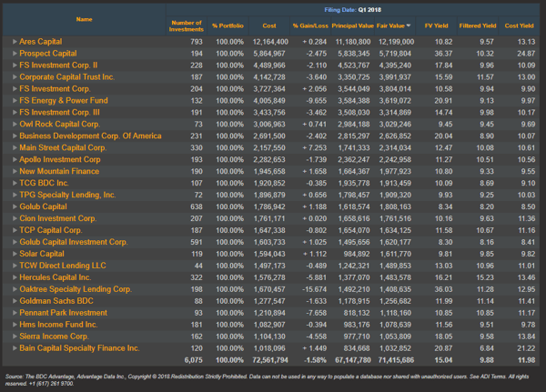The image size is (546, 392).
Task: Open the TPG Specialty Lending, Inc. link
Action: [67, 195]
